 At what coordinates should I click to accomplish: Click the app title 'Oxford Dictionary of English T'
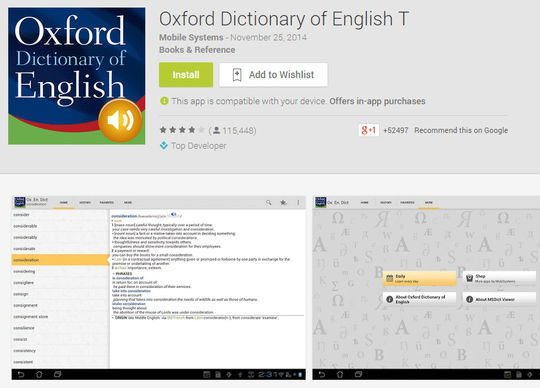[284, 19]
